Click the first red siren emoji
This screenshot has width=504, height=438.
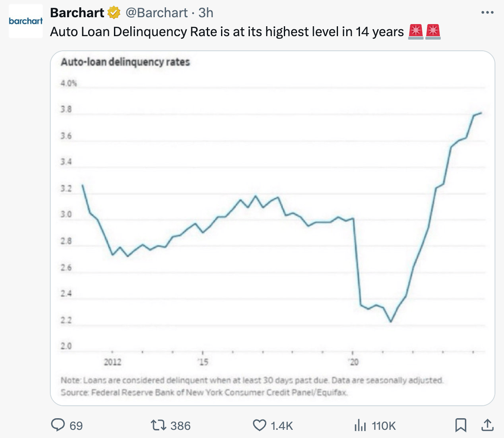pos(416,32)
